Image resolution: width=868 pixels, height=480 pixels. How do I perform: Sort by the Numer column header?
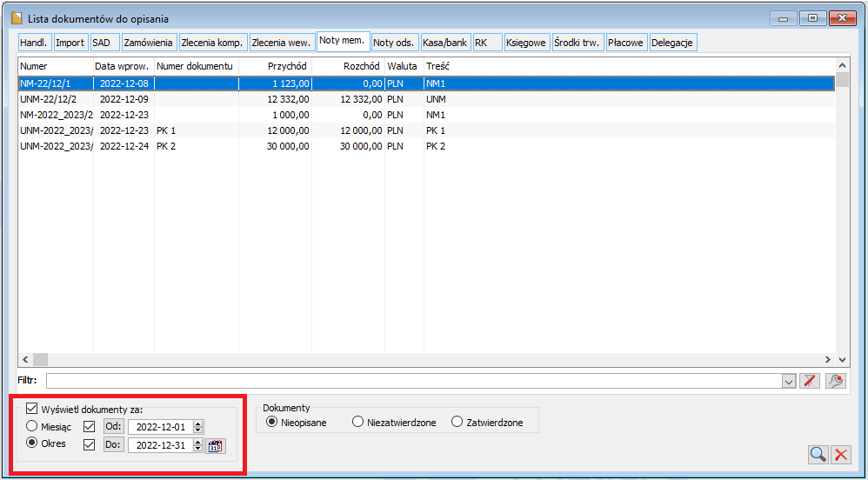coord(56,66)
